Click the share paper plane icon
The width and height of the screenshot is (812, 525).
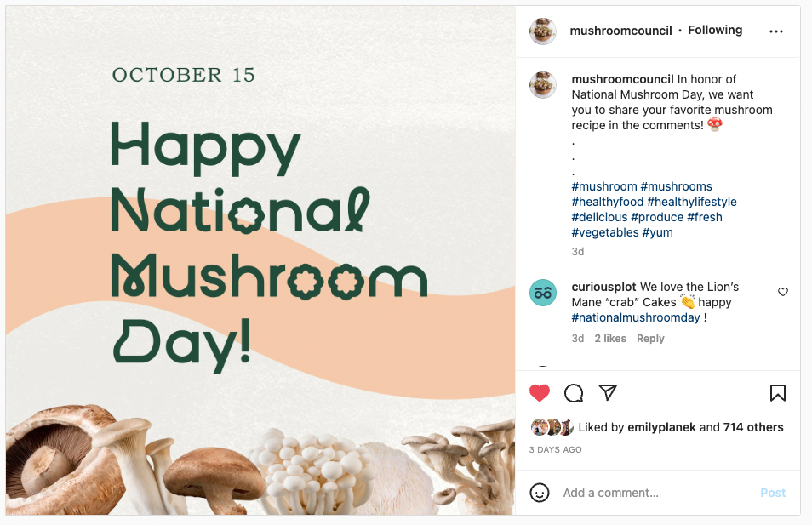(607, 392)
